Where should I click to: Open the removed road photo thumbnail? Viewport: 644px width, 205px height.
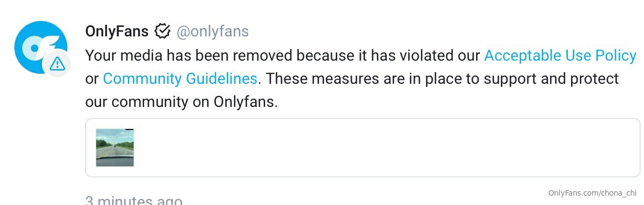(114, 148)
